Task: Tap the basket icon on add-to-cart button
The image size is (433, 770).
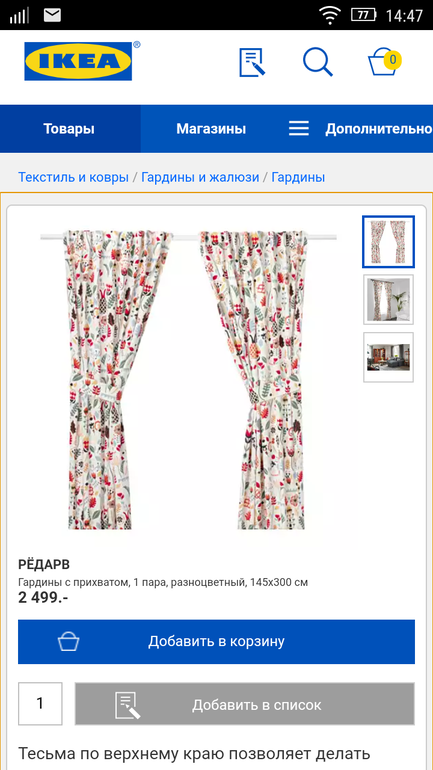Action: [68, 642]
